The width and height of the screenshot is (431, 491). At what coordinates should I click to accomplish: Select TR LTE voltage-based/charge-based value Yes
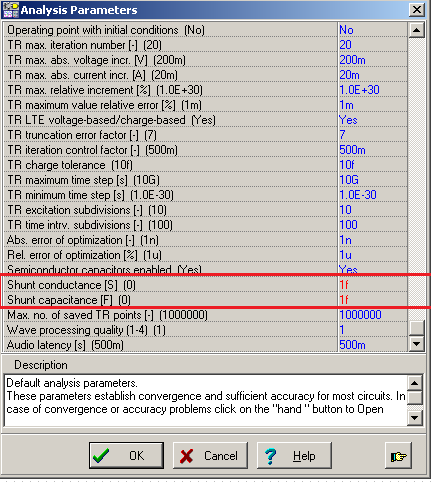(x=348, y=120)
